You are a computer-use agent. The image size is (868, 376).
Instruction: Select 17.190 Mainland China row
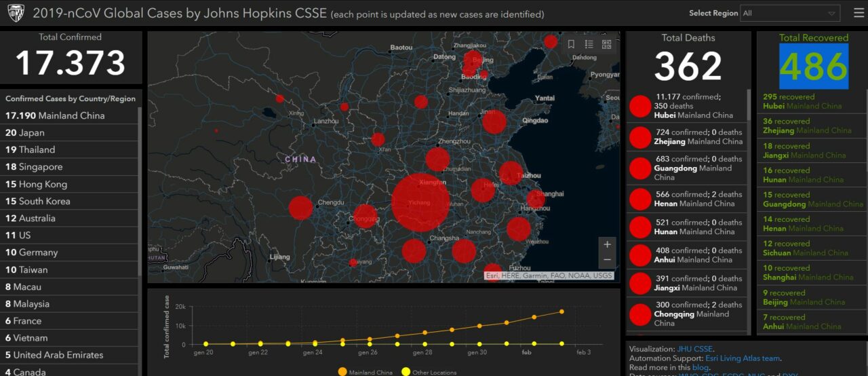point(69,115)
